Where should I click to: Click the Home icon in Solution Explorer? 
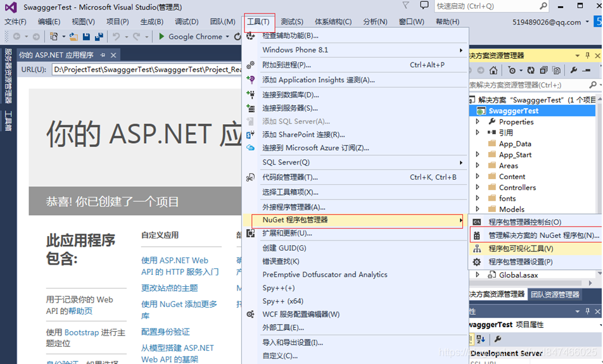tap(493, 70)
